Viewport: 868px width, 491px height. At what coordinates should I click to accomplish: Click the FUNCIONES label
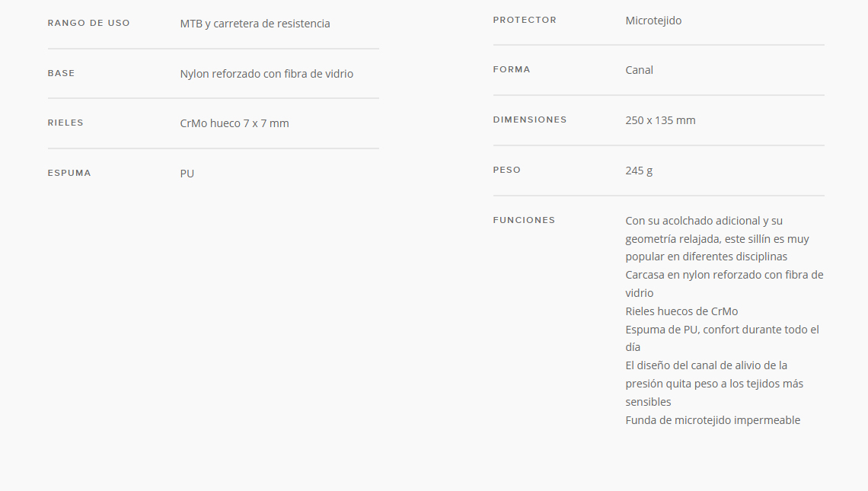point(524,220)
